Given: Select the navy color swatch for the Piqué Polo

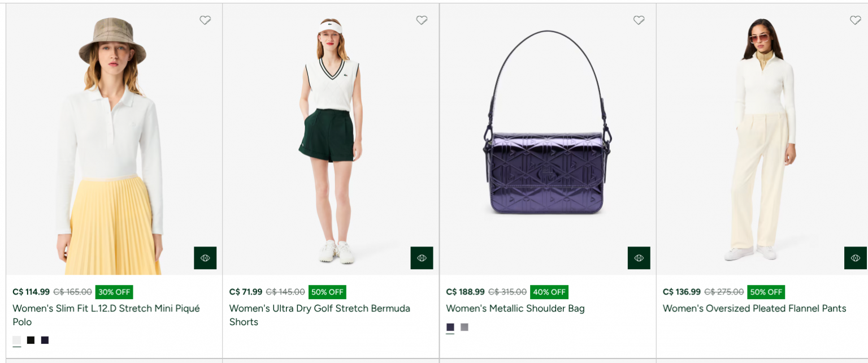Looking at the screenshot, I should [45, 340].
